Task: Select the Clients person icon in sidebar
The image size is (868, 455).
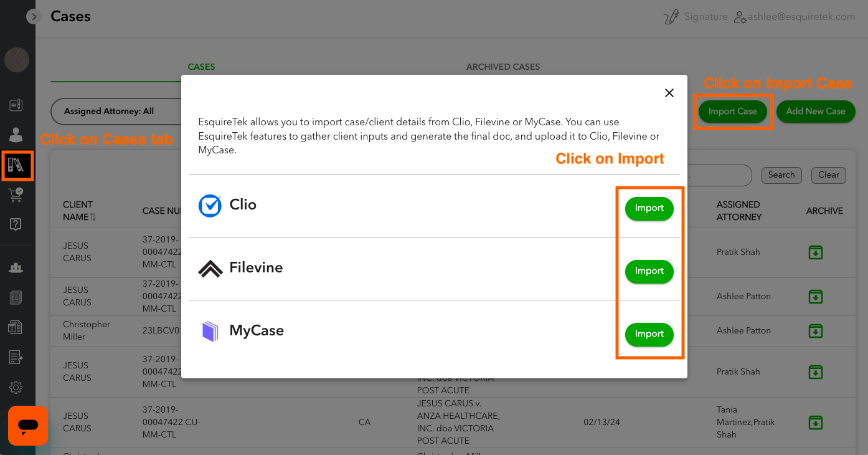Action: [x=16, y=135]
